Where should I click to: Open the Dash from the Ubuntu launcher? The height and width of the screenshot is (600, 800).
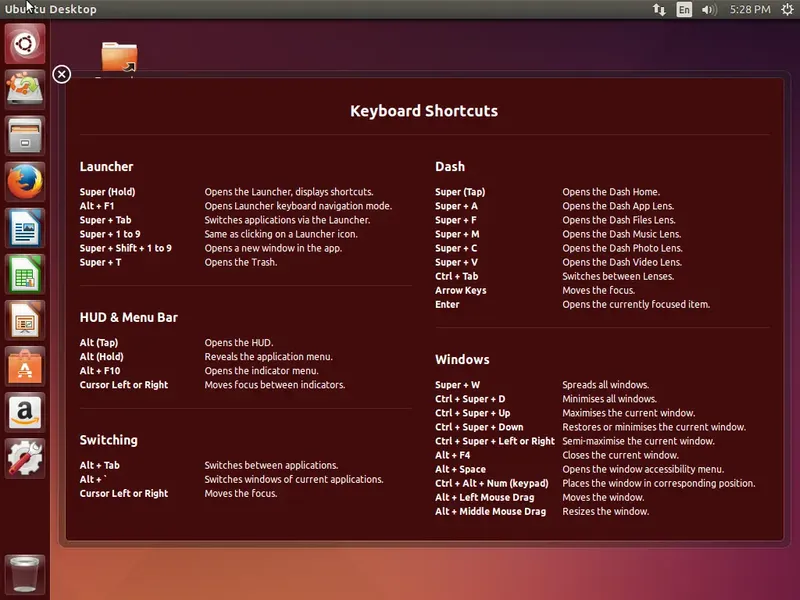pos(25,44)
